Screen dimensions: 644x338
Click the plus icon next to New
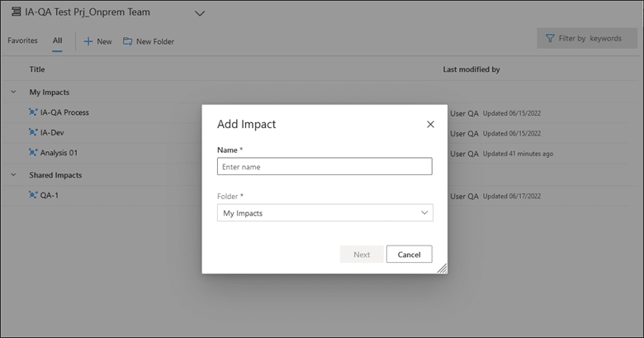[x=88, y=41]
